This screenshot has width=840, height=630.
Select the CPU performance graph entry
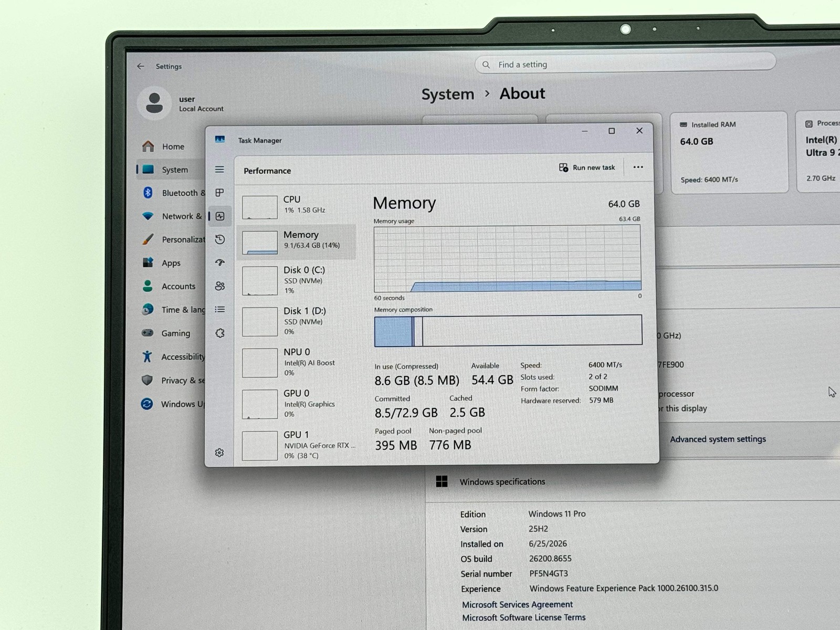297,206
